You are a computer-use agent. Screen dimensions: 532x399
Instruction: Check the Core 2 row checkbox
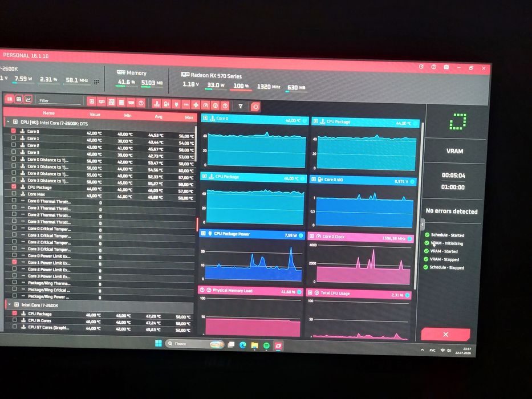(x=13, y=145)
